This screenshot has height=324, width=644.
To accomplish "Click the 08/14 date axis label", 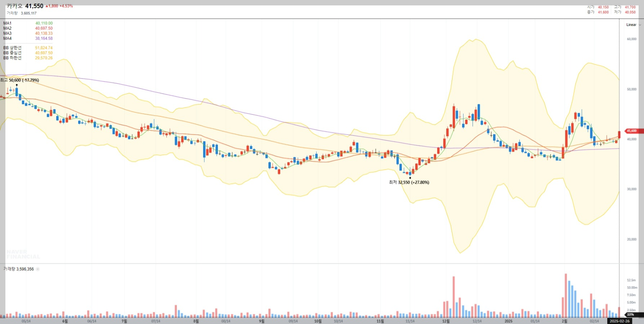I will click(226, 321).
